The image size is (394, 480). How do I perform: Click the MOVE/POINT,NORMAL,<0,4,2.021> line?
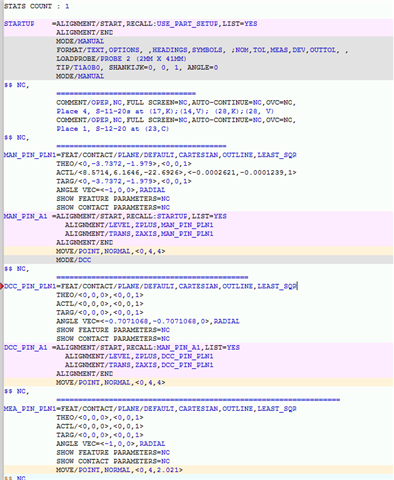[x=119, y=470]
